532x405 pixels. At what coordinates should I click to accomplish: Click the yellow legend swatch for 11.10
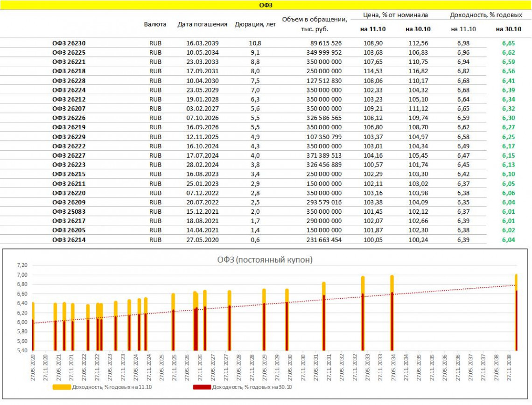(62, 387)
